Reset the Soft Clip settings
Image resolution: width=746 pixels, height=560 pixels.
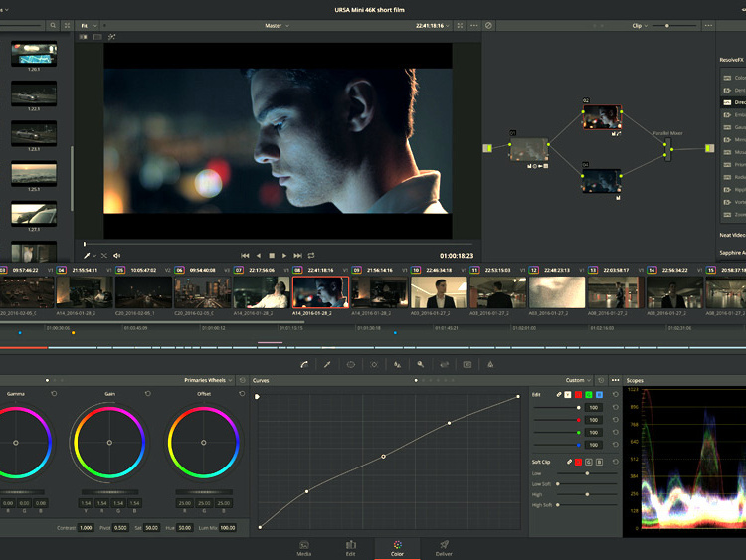(615, 462)
